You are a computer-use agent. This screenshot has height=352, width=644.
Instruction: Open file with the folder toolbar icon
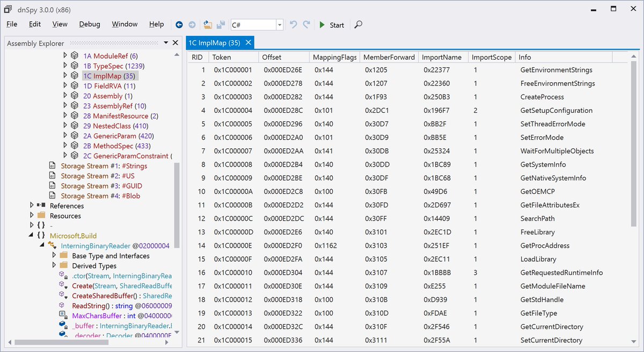tap(208, 25)
